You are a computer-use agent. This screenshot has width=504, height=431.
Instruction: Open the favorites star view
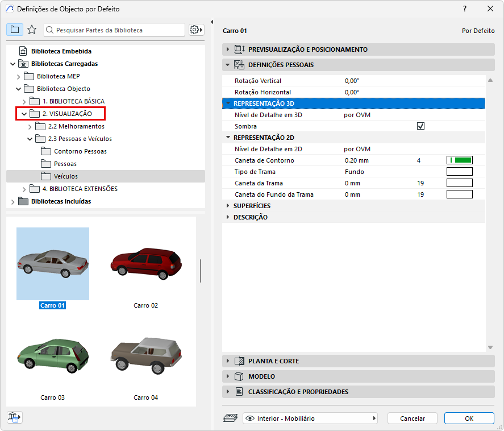click(x=32, y=30)
